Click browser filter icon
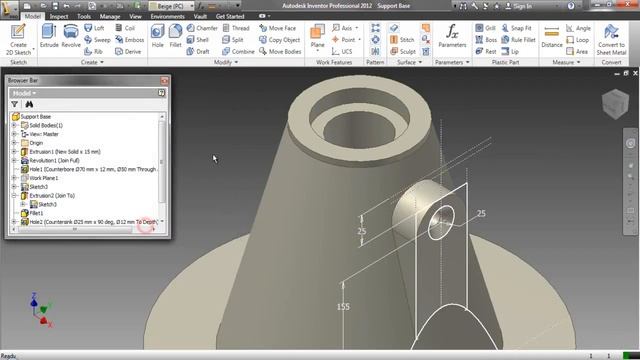 15,104
